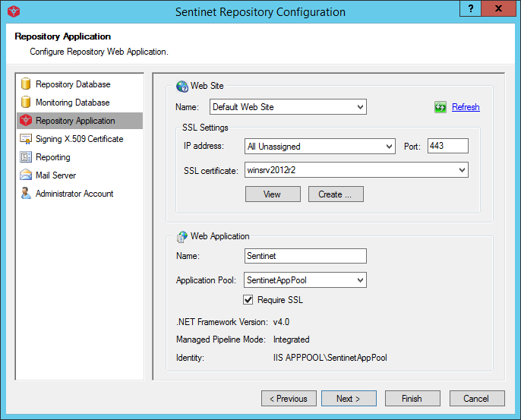Screen dimensions: 521x420
Task: Click the Web Application Name field
Action: (x=305, y=256)
